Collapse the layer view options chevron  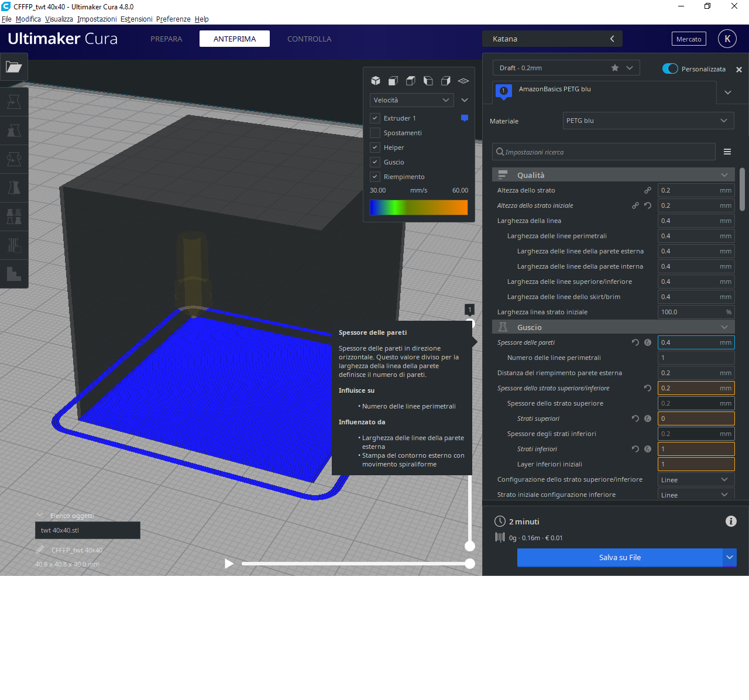pos(465,100)
